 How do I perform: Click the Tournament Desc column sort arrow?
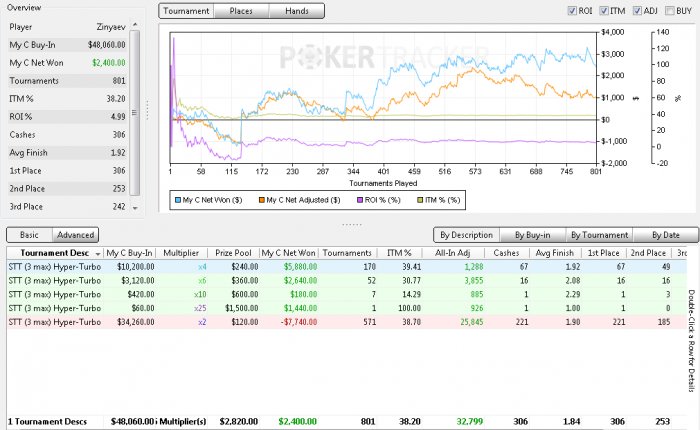click(x=97, y=253)
